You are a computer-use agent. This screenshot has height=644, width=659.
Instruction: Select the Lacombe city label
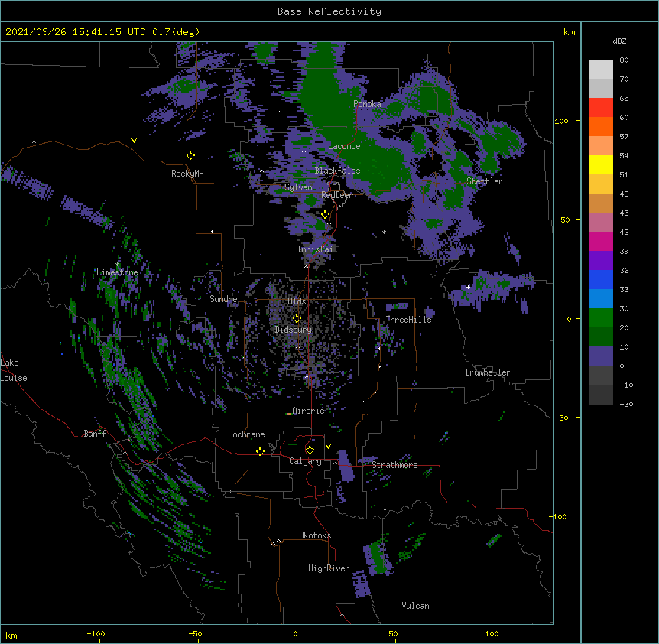point(344,146)
